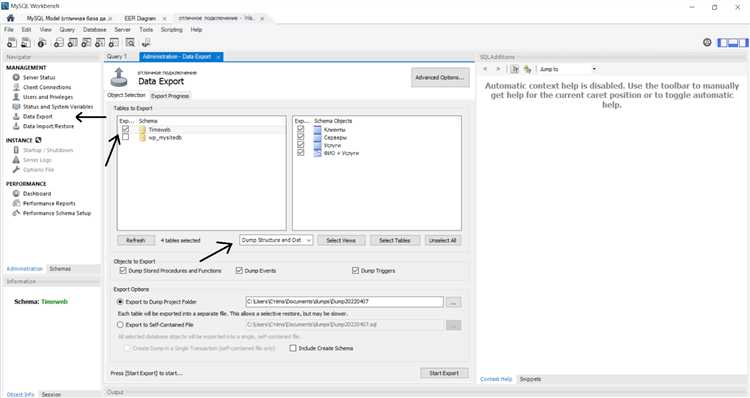Check the wp_mysitedb schema export checkbox
This screenshot has height=398, width=750.
click(125, 137)
